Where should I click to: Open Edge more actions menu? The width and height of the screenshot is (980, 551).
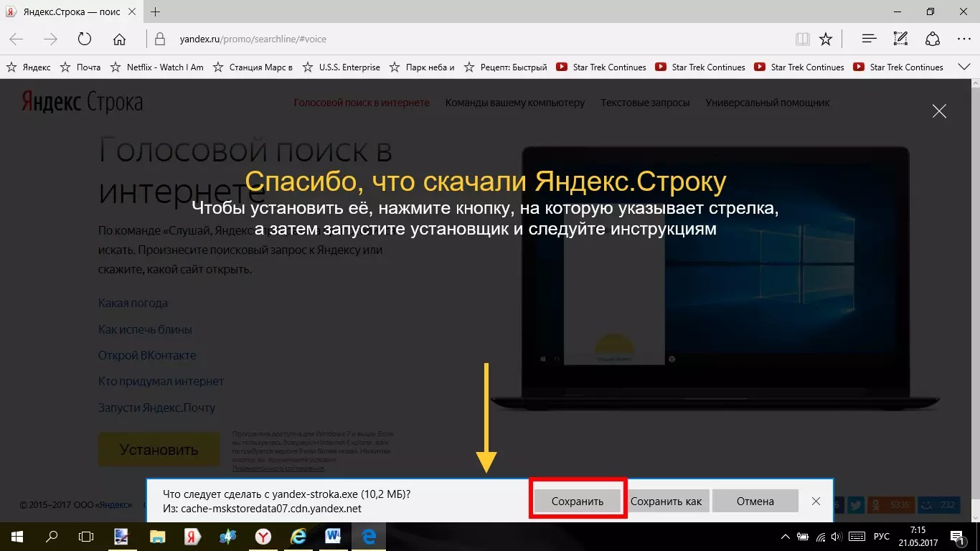click(963, 39)
